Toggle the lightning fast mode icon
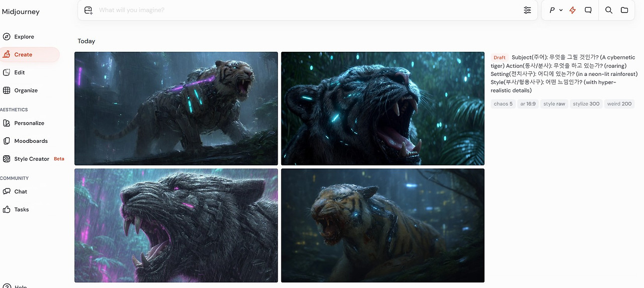Screen dimensions: 644x288 573,10
